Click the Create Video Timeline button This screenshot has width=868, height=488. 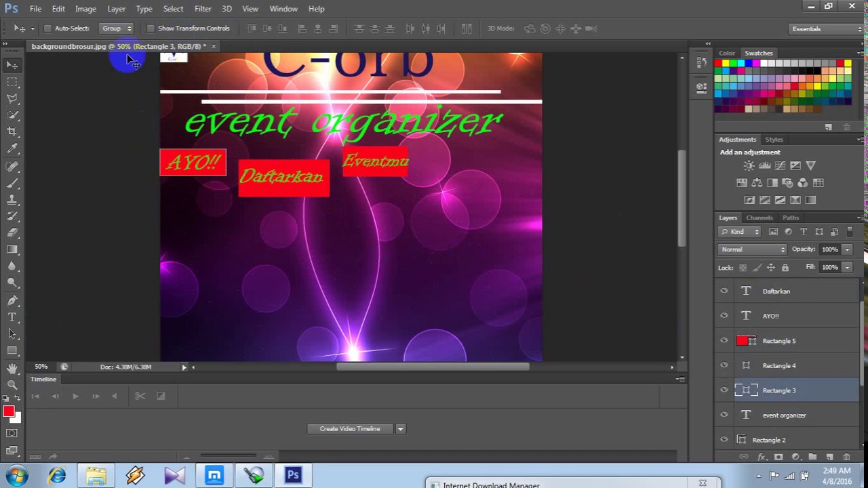[x=350, y=429]
